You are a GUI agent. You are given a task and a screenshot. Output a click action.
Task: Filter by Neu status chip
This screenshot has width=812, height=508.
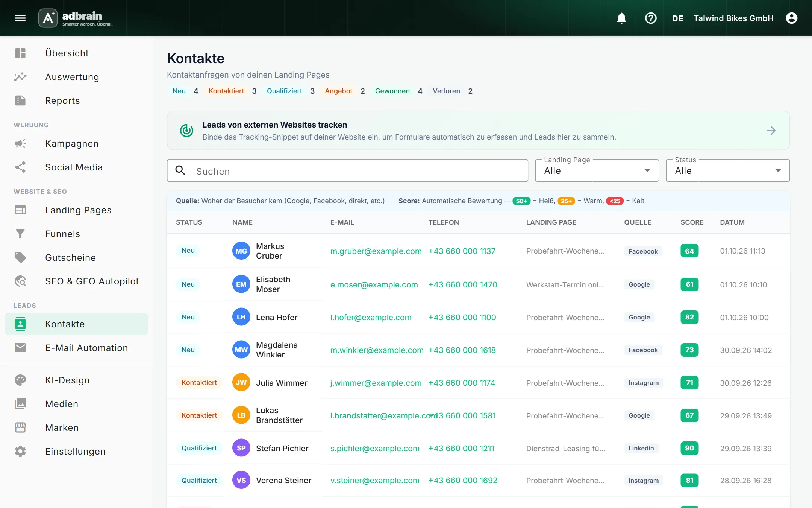(x=179, y=91)
